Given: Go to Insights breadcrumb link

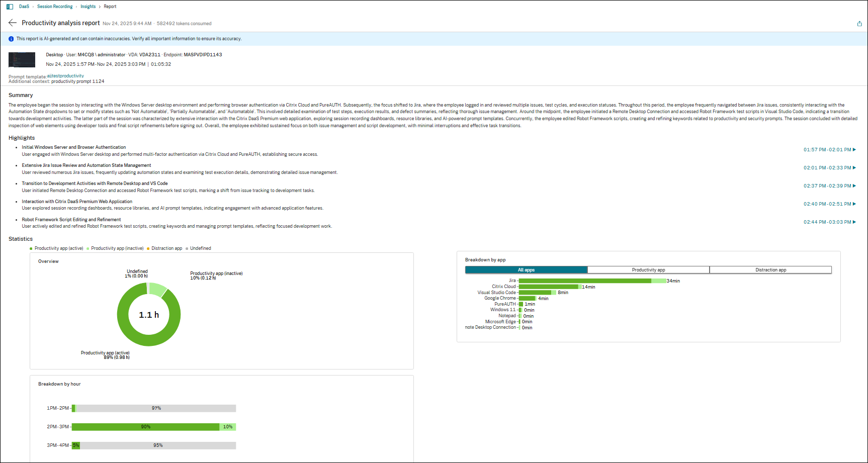Looking at the screenshot, I should pyautogui.click(x=88, y=7).
